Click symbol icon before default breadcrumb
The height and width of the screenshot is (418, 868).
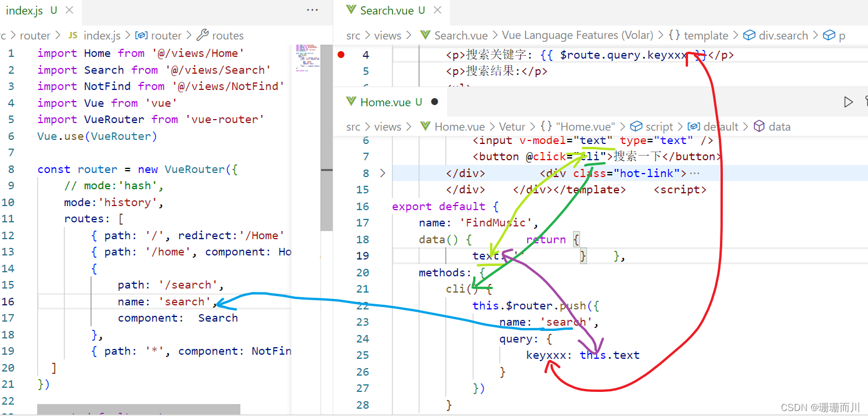coord(694,127)
